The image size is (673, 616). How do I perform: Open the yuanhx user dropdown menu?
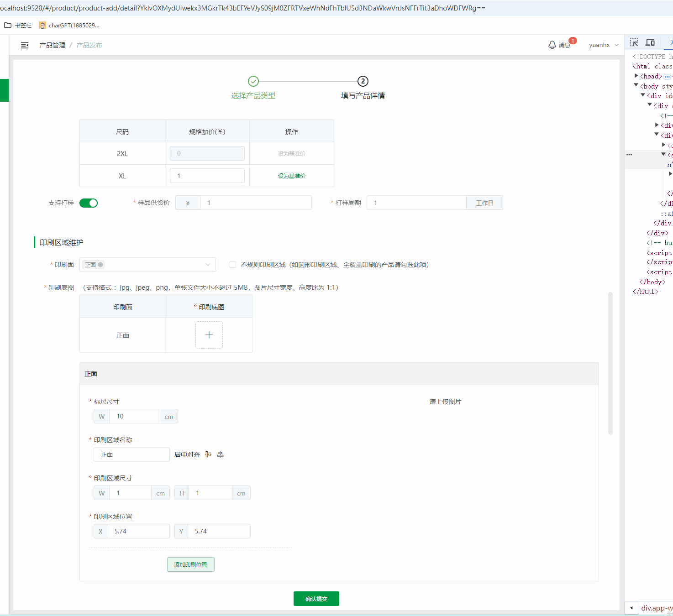pyautogui.click(x=604, y=45)
